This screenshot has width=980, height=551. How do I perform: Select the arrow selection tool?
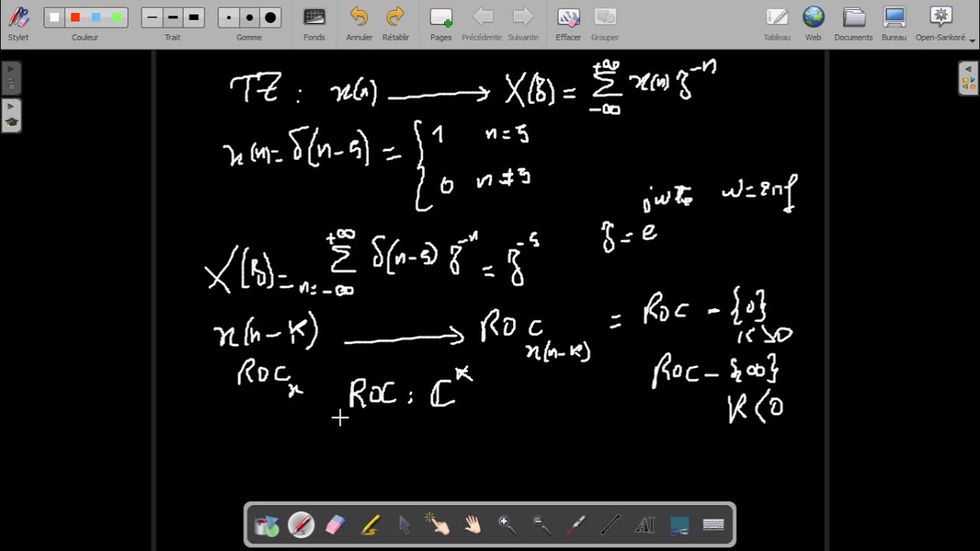coord(404,525)
